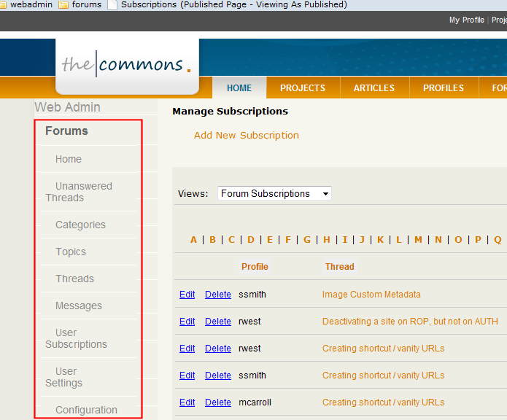The width and height of the screenshot is (507, 420).
Task: Delete rwest's Deactivating a site subscription
Action: tap(218, 322)
